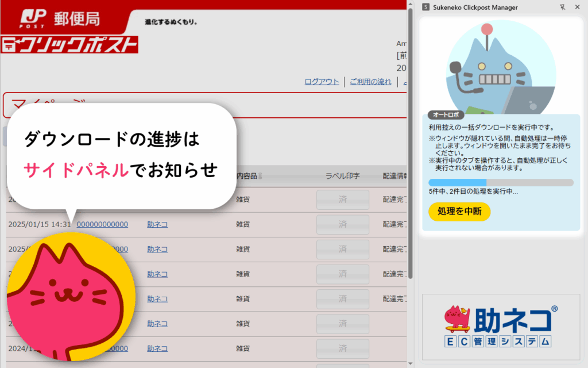The height and width of the screenshot is (368, 588).
Task: Open tracking number 000000000000 in the 2025/01/15 14:31 row
Action: coord(102,224)
